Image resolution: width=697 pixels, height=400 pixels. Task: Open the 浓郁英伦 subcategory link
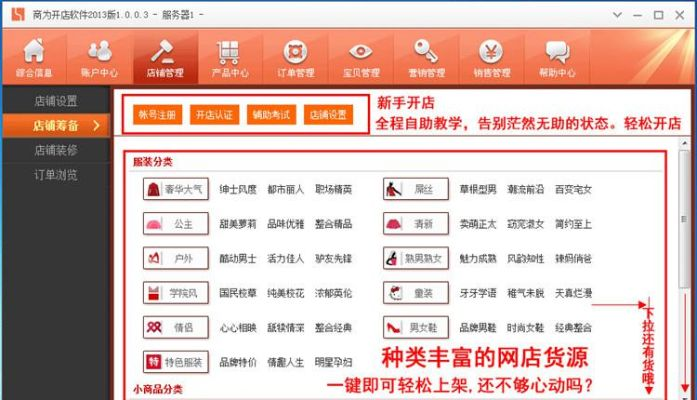tap(333, 293)
